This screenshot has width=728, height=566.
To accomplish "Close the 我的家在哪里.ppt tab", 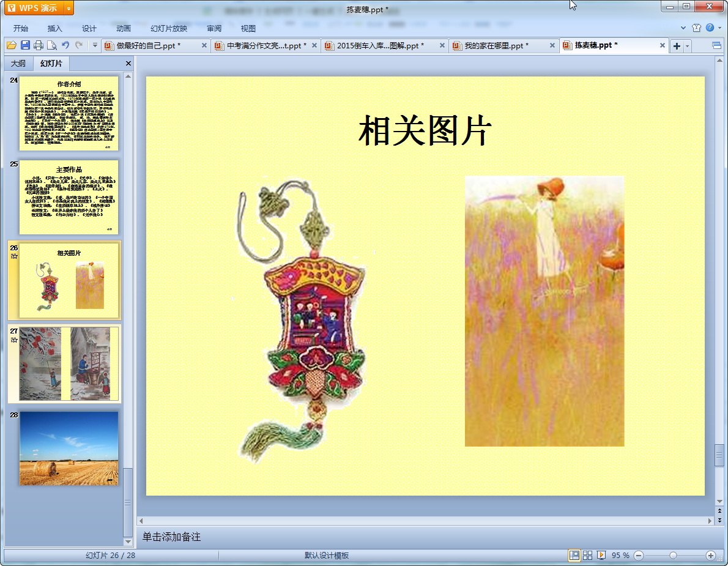I will 552,45.
